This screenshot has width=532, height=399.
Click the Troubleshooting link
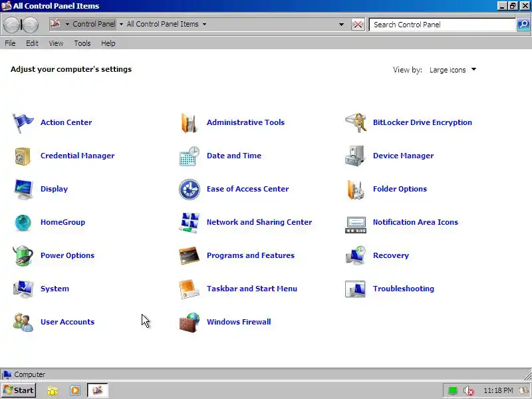pos(404,289)
